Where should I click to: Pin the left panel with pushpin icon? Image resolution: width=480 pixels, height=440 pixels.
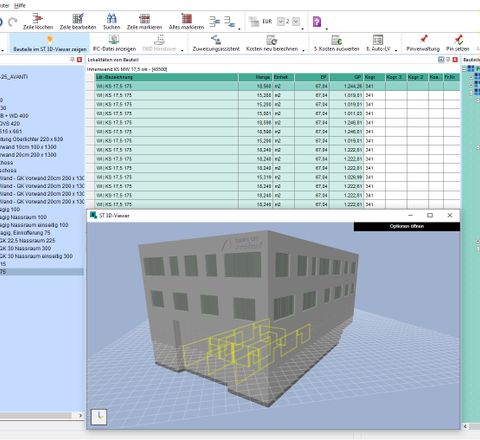[x=72, y=60]
